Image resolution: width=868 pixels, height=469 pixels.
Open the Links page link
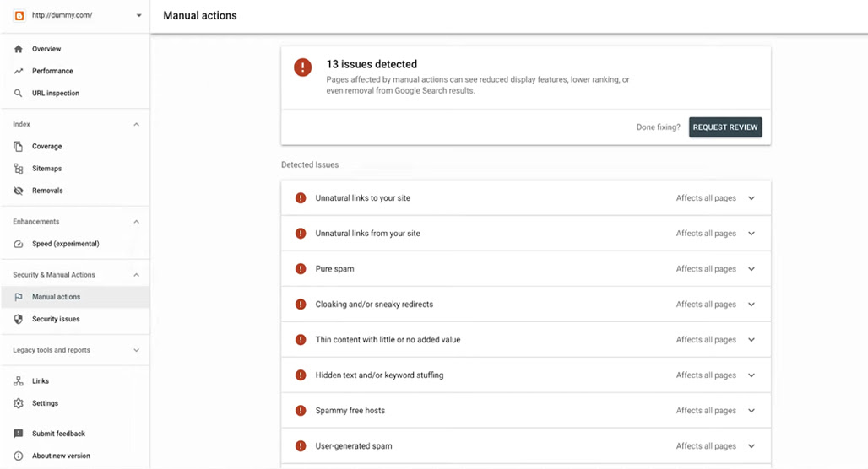[75, 380]
